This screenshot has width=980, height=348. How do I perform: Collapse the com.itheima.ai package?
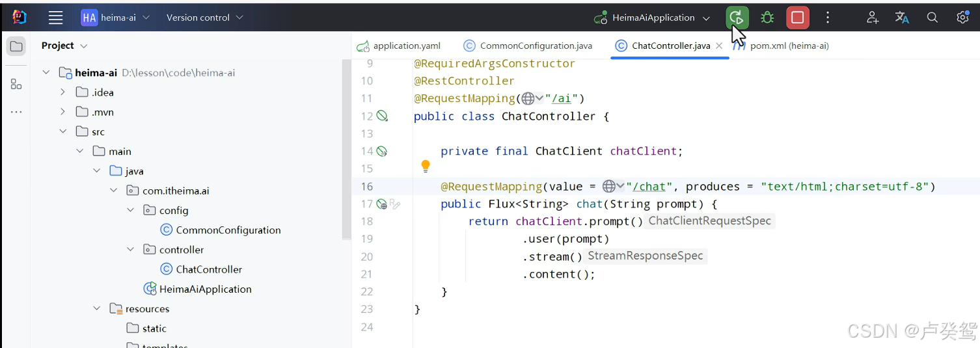click(113, 191)
